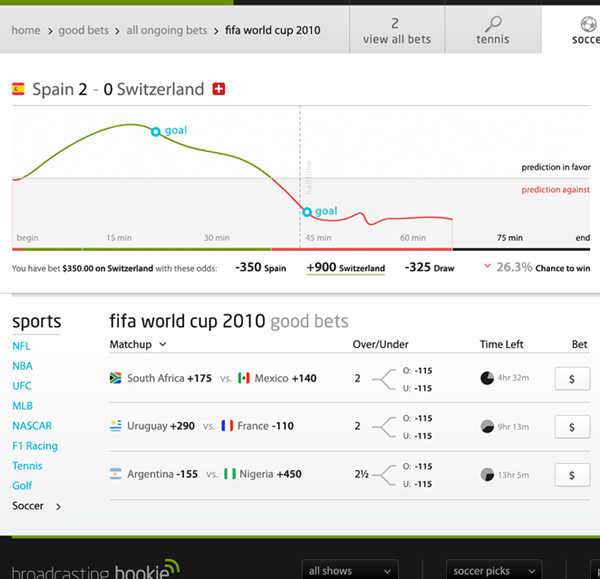This screenshot has width=600, height=579.
Task: Click the Nigeria flag icon
Action: [230, 474]
